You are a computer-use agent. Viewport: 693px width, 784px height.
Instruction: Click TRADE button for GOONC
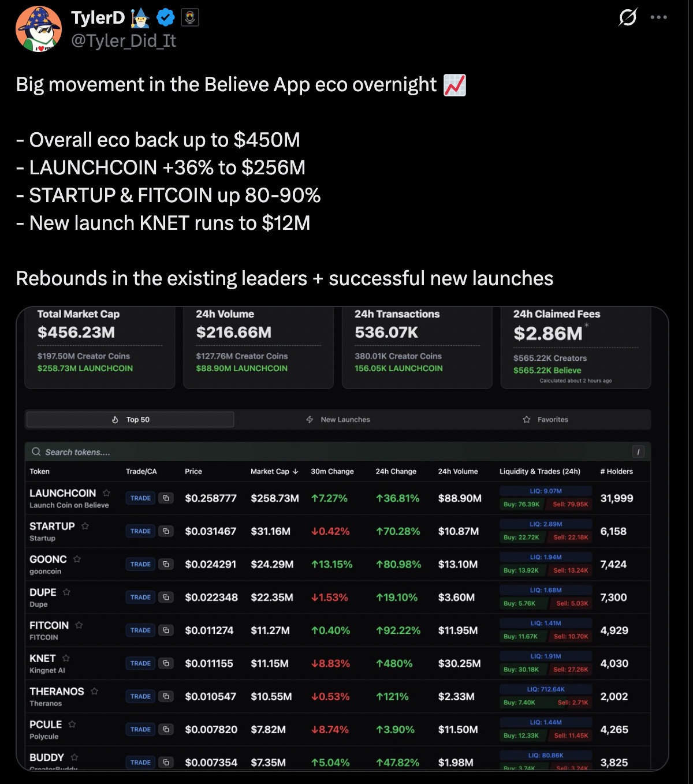(140, 564)
